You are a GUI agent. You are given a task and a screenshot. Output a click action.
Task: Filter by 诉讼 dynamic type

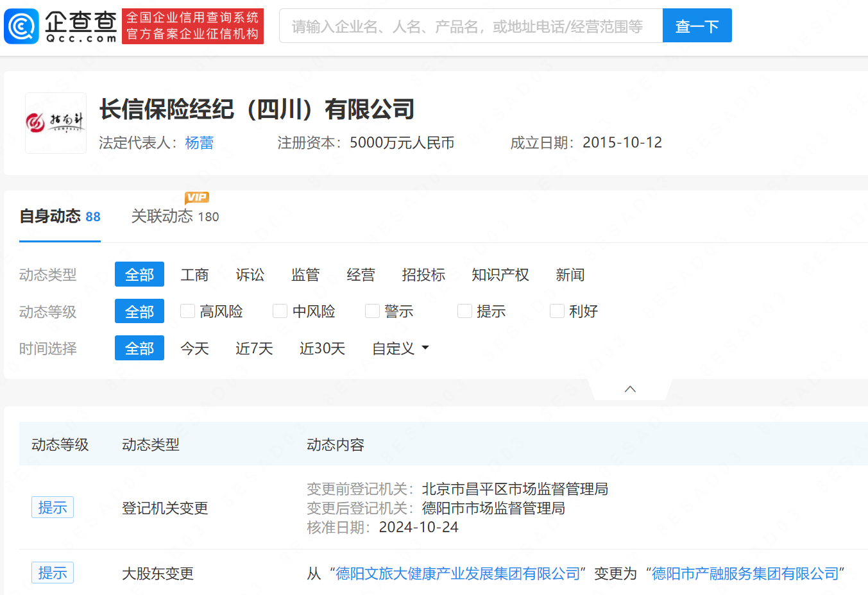(250, 274)
